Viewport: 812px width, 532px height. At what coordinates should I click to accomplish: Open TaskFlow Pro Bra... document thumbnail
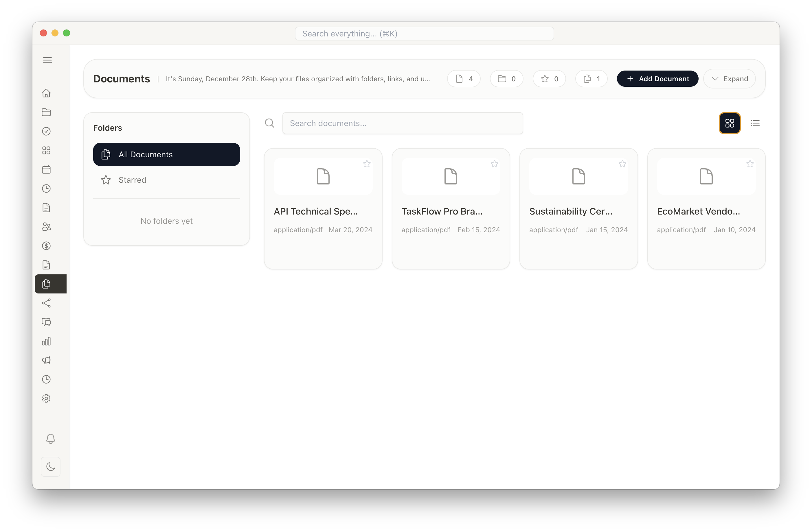pos(451,176)
